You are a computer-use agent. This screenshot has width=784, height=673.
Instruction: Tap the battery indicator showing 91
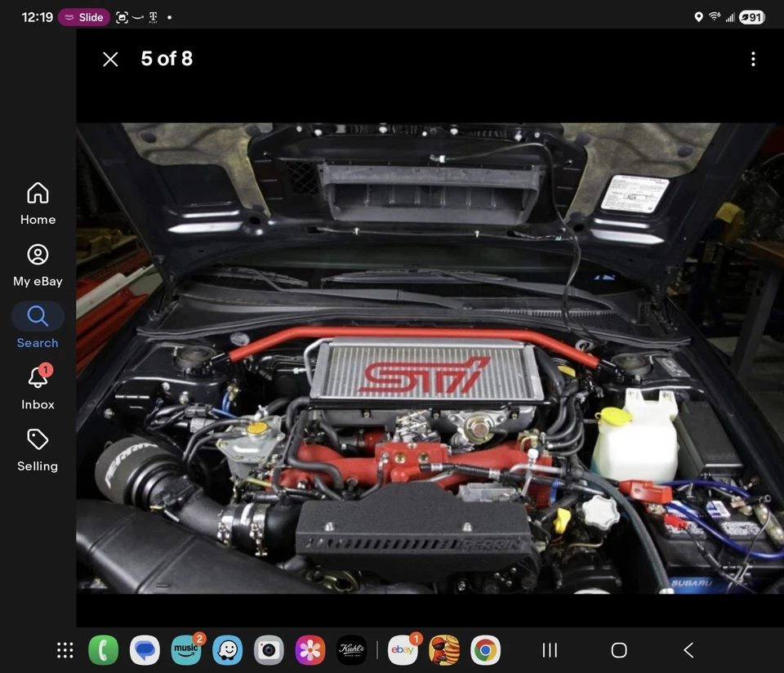751,17
